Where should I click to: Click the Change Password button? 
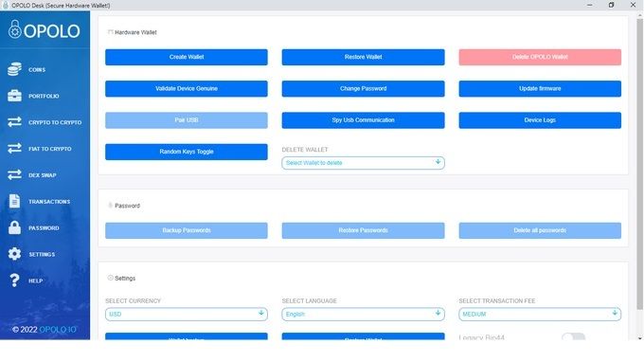coord(363,89)
